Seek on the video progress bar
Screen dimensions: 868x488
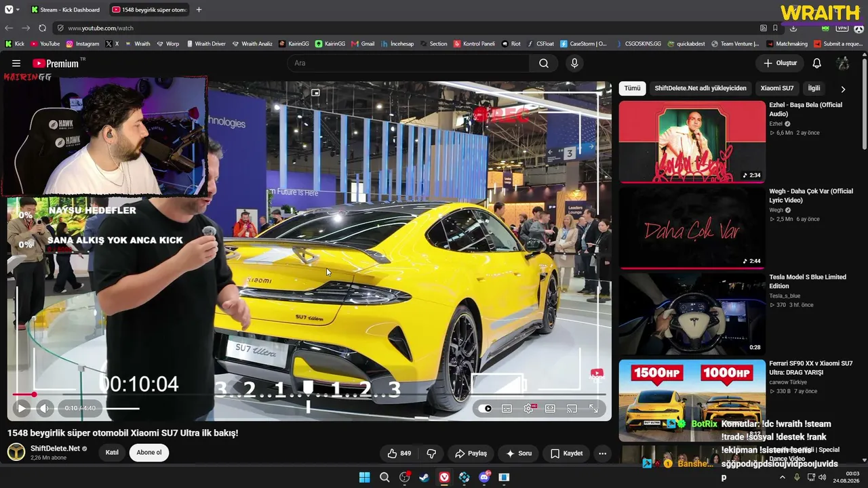[x=309, y=394]
